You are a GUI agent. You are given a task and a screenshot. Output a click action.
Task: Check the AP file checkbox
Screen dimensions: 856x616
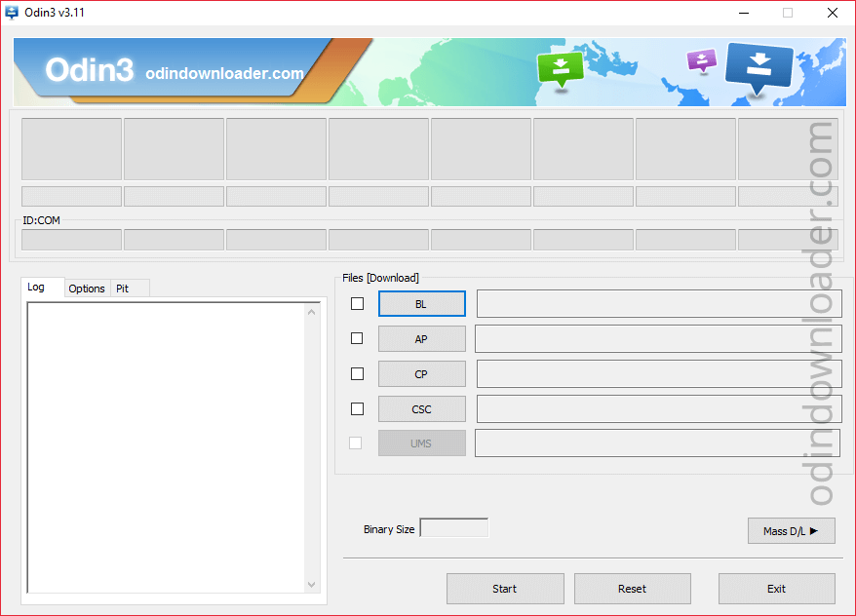(357, 338)
